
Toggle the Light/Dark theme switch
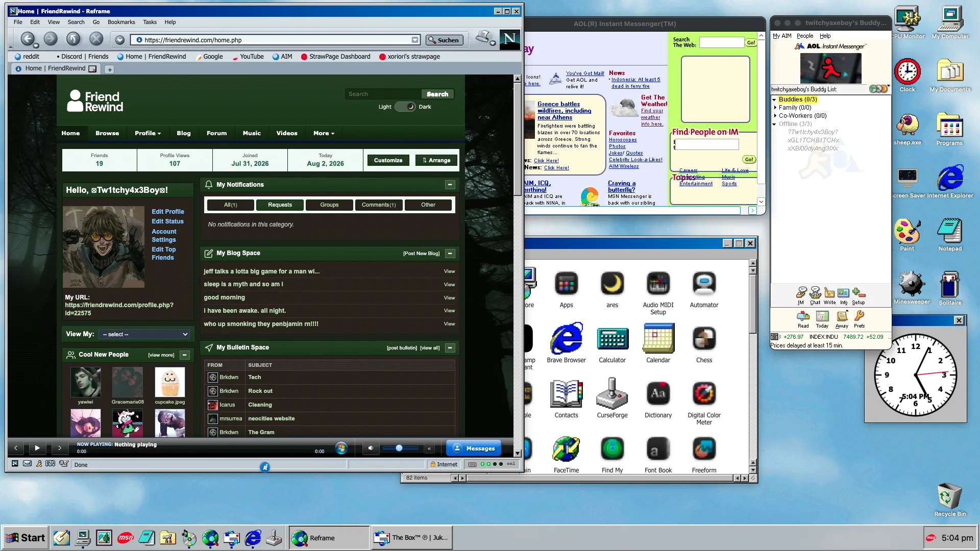click(x=405, y=107)
